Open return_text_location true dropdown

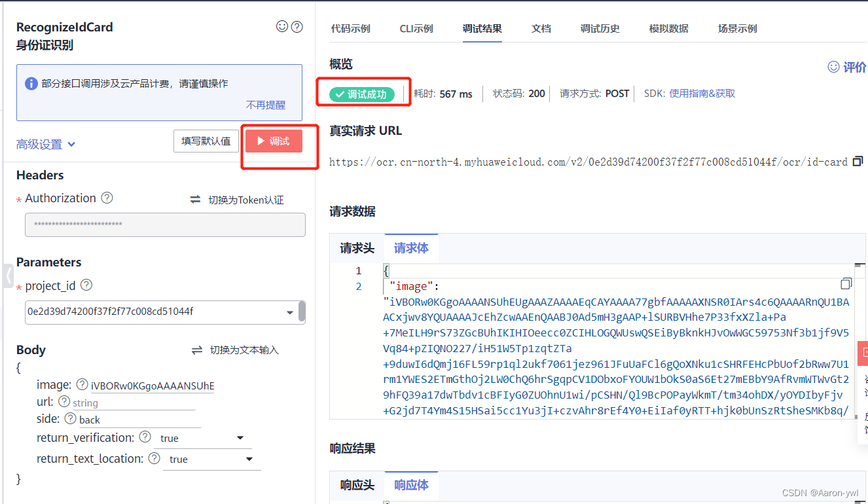(x=249, y=459)
